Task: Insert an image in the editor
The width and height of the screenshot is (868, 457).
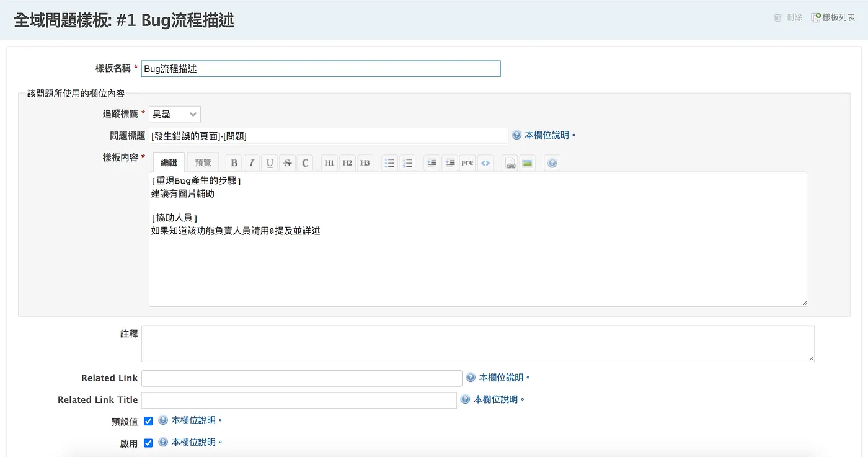Action: click(528, 163)
